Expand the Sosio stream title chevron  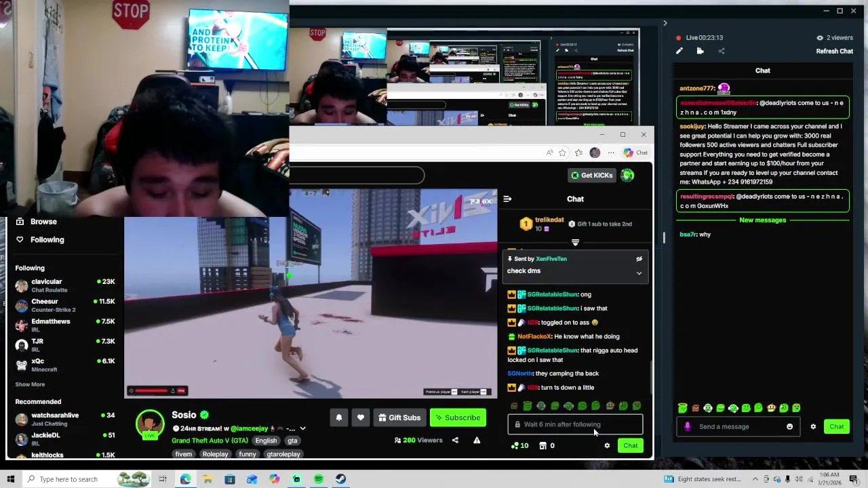point(302,429)
